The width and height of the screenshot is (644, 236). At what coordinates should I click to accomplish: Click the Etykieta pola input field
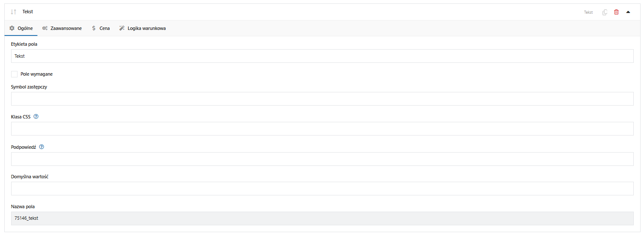pos(322,56)
